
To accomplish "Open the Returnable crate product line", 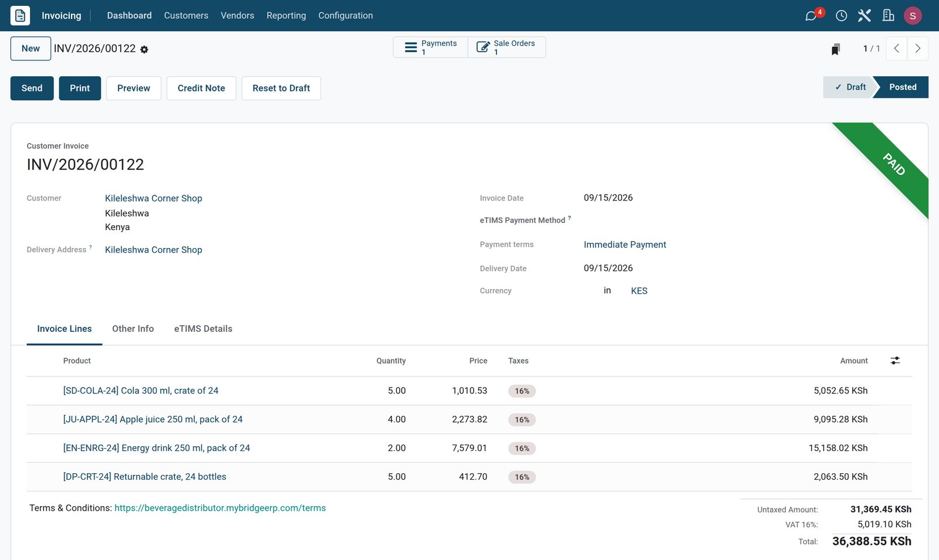I will (x=145, y=477).
